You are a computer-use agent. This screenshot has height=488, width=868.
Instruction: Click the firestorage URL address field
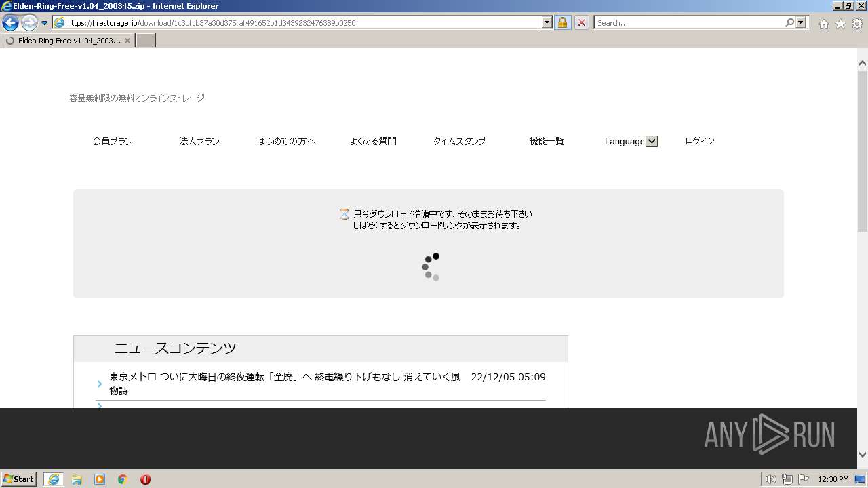[x=303, y=22]
